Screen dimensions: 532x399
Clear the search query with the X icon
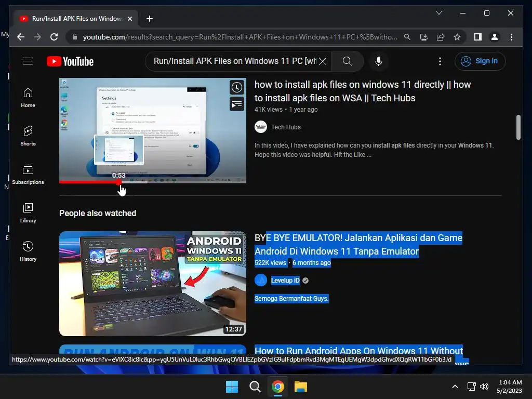tap(323, 61)
